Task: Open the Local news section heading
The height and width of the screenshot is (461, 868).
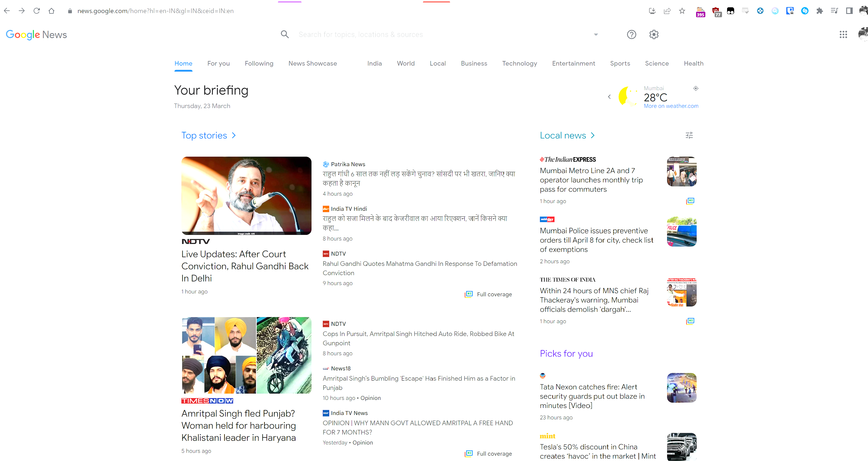Action: coord(563,135)
